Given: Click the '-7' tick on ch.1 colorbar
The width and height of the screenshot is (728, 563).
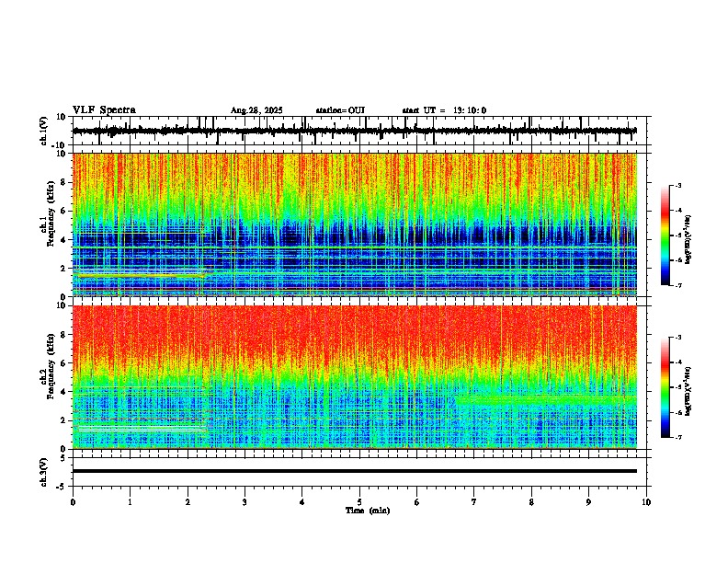Looking at the screenshot, I should [x=678, y=285].
